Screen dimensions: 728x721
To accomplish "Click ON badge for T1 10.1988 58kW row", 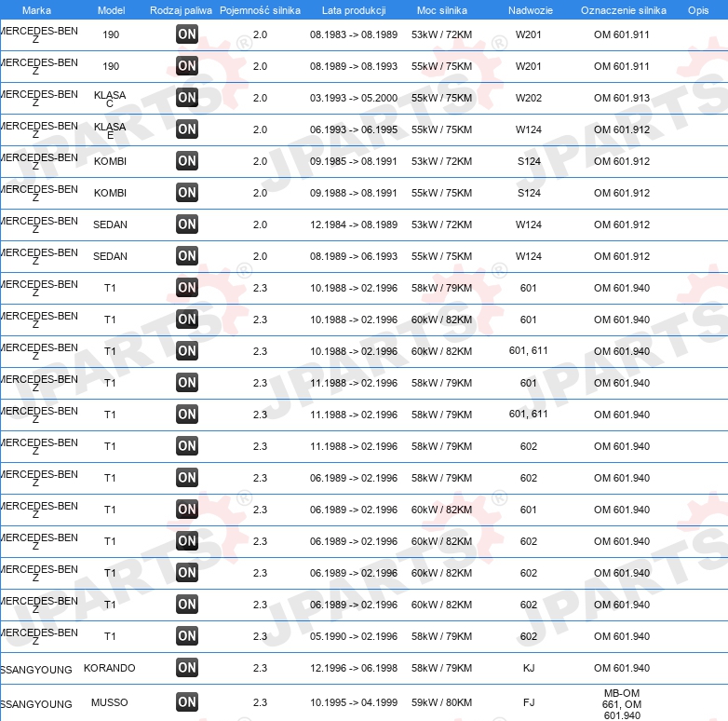I will [187, 288].
